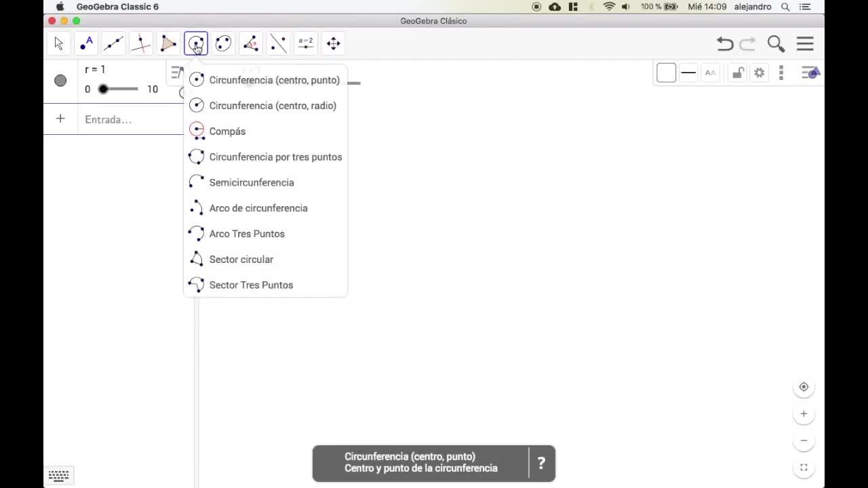Viewport: 868px width, 488px height.
Task: Select the Line through two points tool
Action: point(114,43)
